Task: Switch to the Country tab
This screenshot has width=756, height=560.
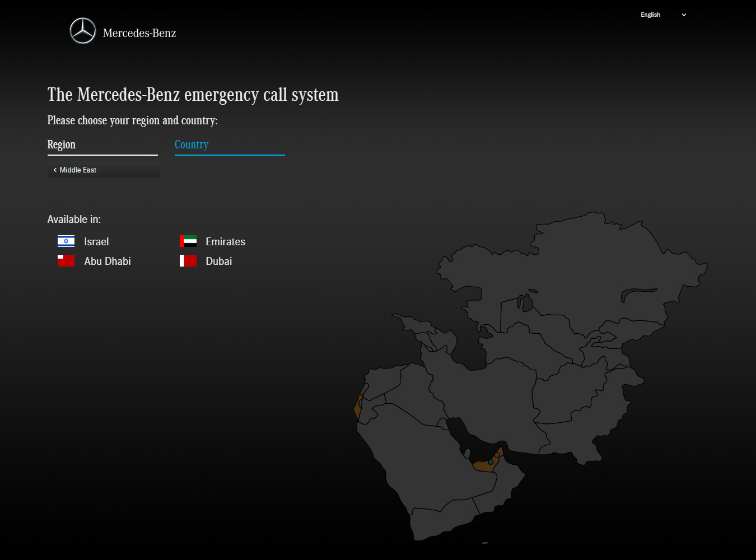Action: pos(192,144)
